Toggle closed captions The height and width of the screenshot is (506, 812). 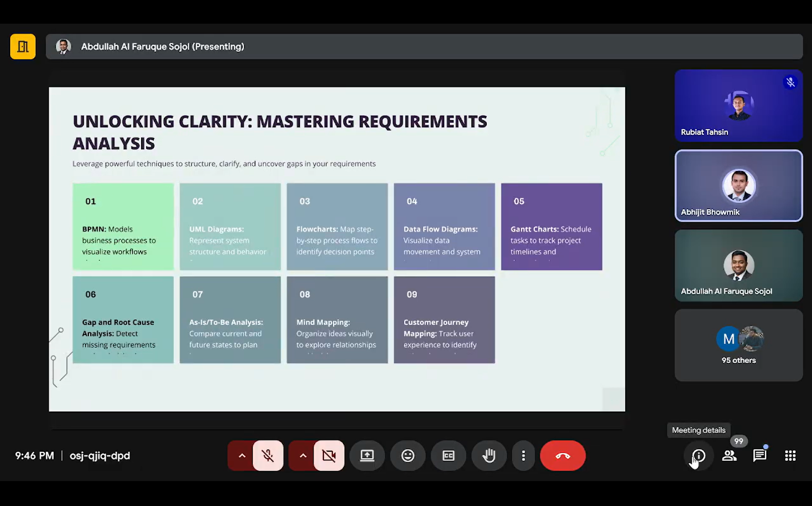click(448, 456)
